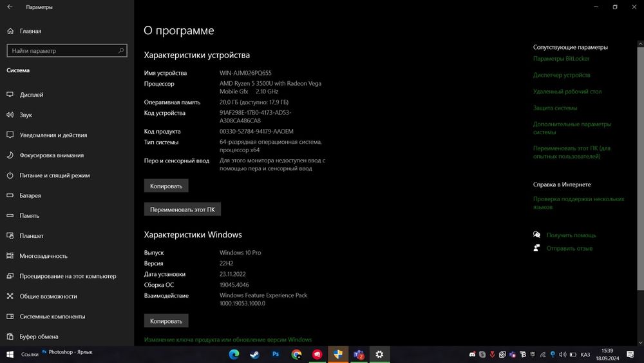Open Параметры BitLocker link
Viewport: 644px width, 363px height.
point(561,59)
